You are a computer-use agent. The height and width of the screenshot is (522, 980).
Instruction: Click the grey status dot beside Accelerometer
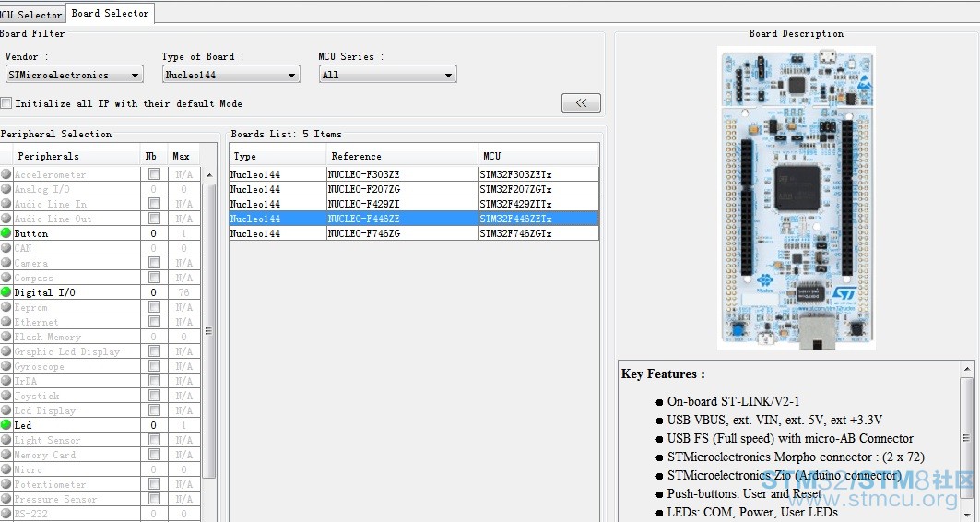click(x=6, y=173)
